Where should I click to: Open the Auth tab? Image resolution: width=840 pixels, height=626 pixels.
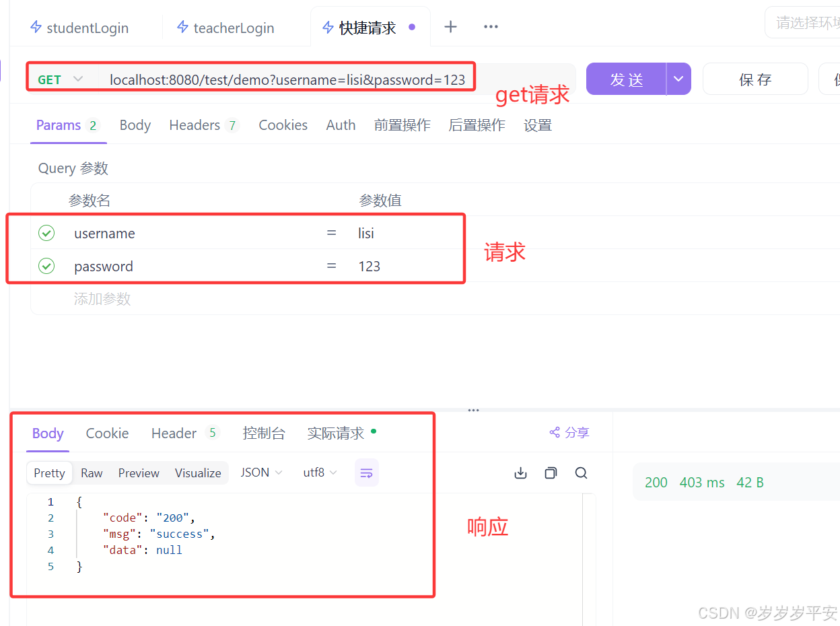pyautogui.click(x=341, y=125)
